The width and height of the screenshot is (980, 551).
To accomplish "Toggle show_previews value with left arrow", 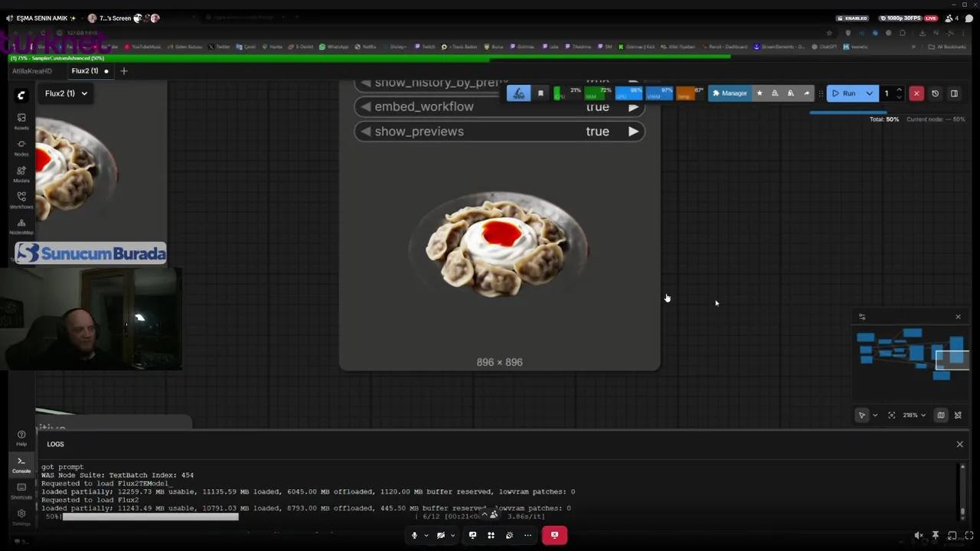I will point(366,132).
